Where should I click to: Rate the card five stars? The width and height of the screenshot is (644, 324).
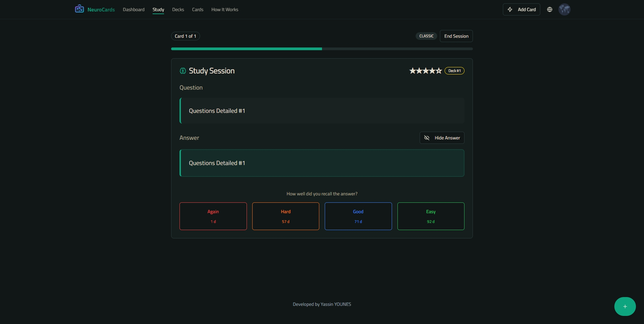(439, 71)
